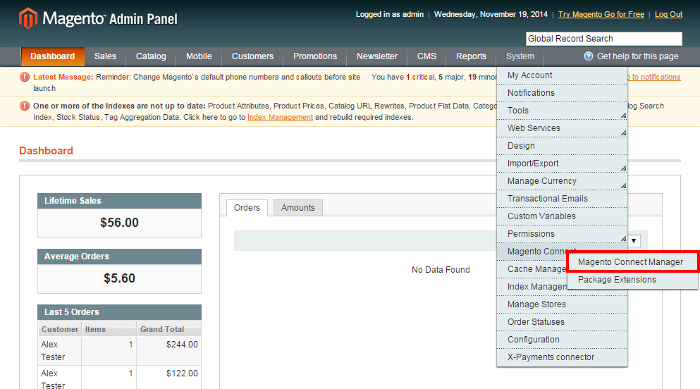Click the Try Magento Go for Free link
The height and width of the screenshot is (389, 700).
coord(601,14)
